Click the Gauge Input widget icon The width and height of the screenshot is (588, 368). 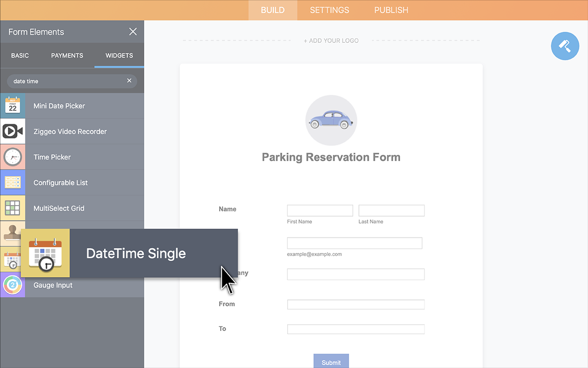pyautogui.click(x=12, y=285)
